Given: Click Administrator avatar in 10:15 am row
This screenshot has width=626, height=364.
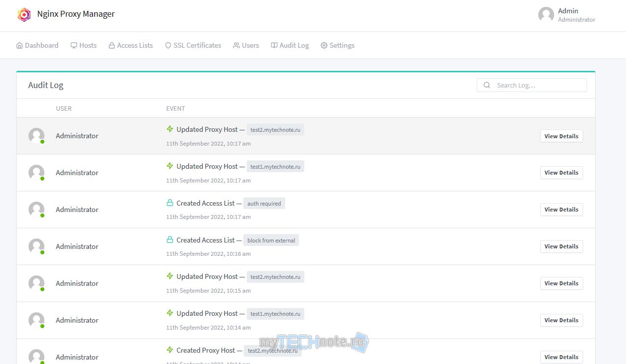Looking at the screenshot, I should (36, 283).
